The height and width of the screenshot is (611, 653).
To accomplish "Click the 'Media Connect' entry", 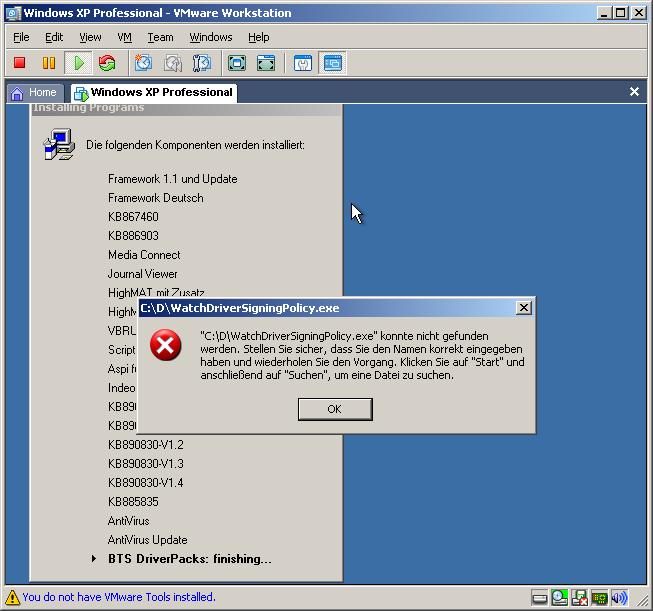I will pos(144,254).
